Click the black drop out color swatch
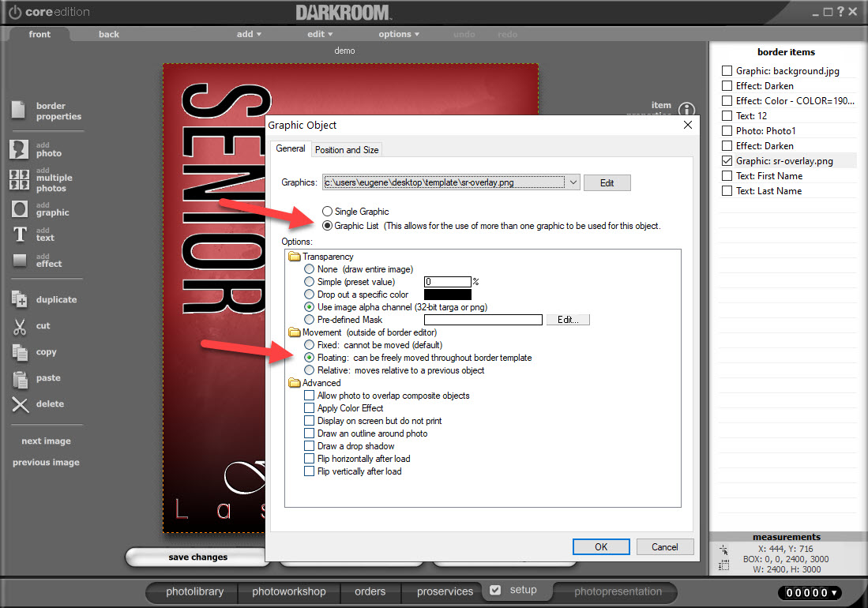 (x=447, y=295)
